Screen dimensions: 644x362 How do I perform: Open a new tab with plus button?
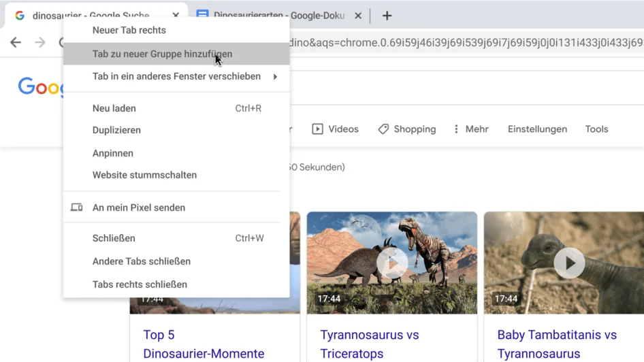[387, 16]
